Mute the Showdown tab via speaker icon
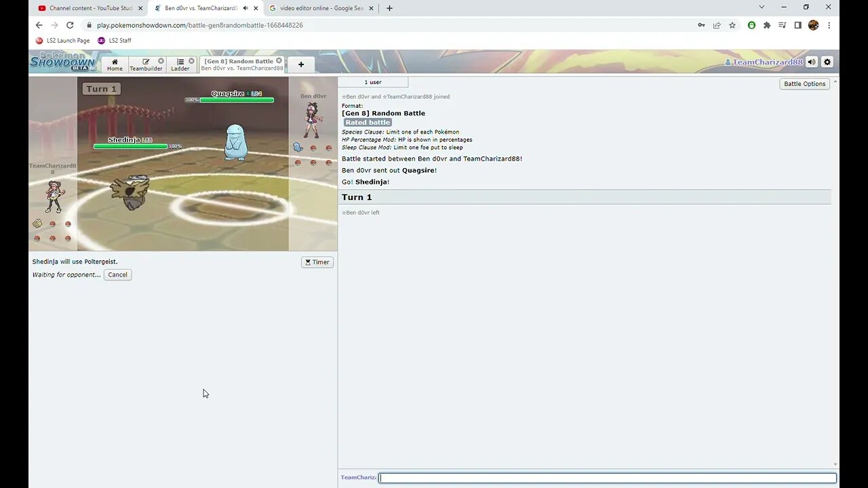Viewport: 868px width, 488px height. coord(245,8)
